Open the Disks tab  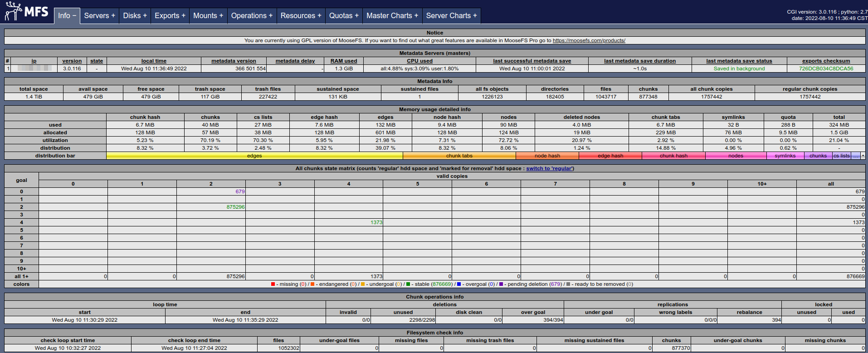(135, 15)
